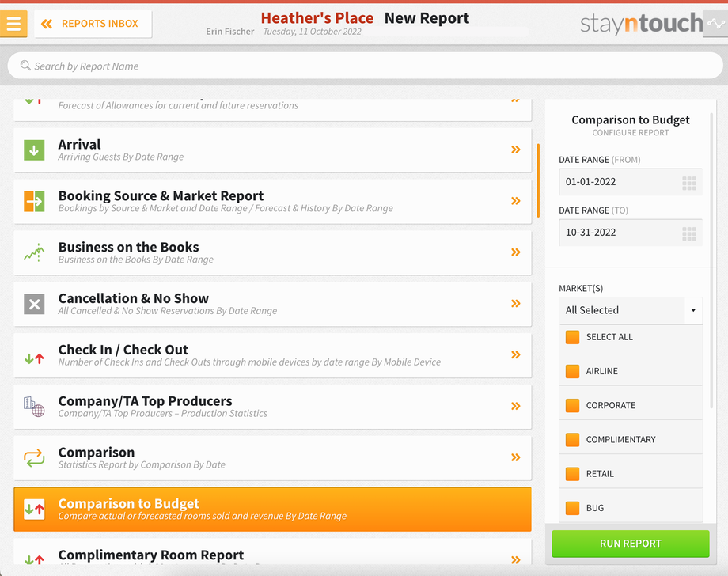Click the 01-01-2022 from date field

tap(630, 182)
